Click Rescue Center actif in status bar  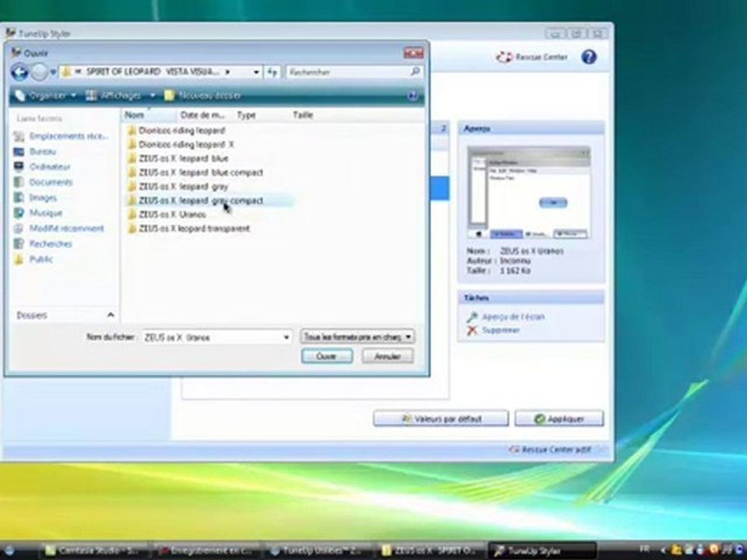pos(550,450)
